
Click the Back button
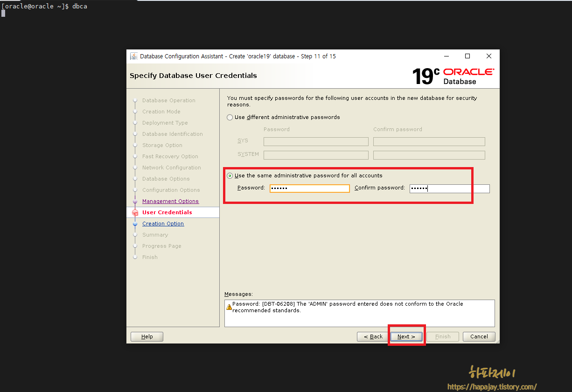click(x=373, y=336)
